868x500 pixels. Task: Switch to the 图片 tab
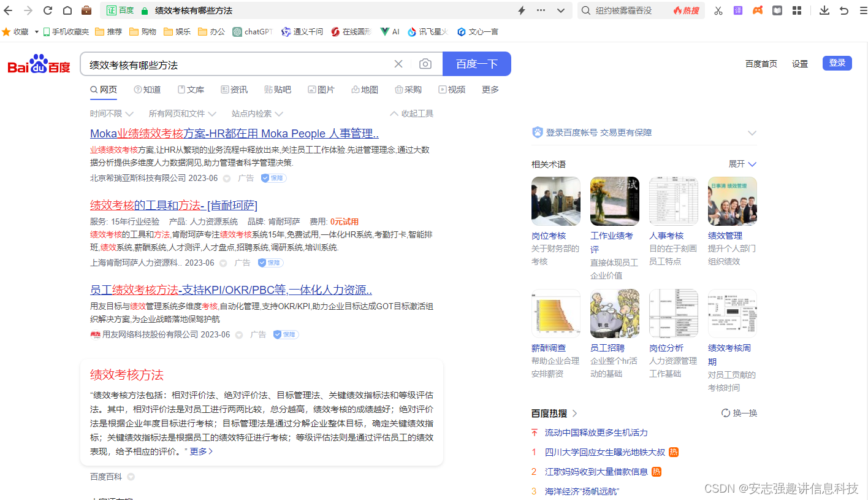click(321, 90)
